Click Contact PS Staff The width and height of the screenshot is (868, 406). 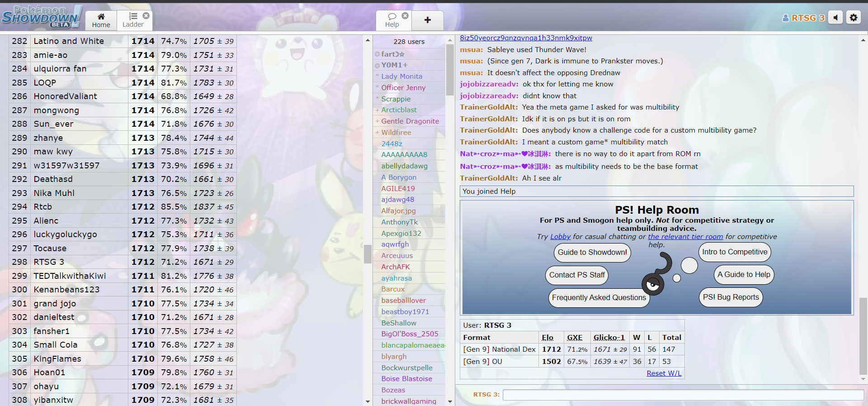coord(577,275)
